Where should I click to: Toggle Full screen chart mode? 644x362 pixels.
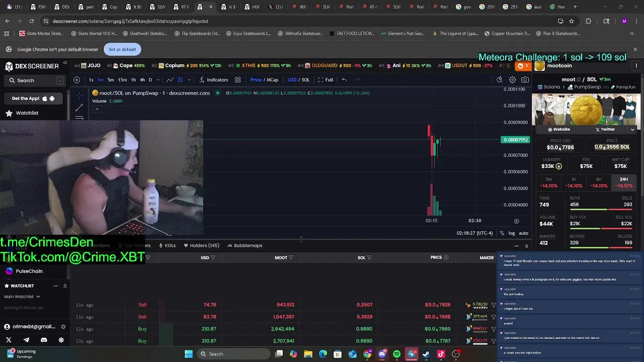click(x=326, y=79)
